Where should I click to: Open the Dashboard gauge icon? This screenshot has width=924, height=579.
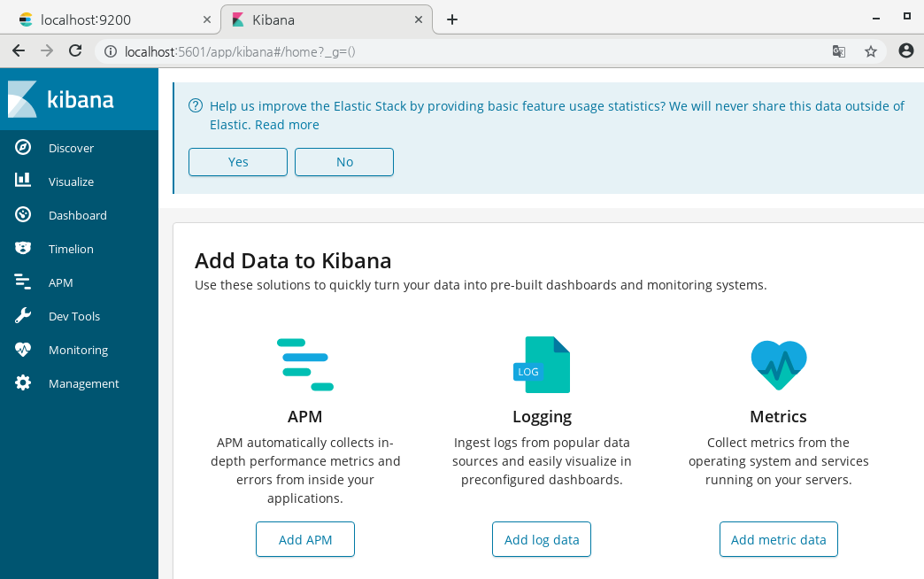23,215
